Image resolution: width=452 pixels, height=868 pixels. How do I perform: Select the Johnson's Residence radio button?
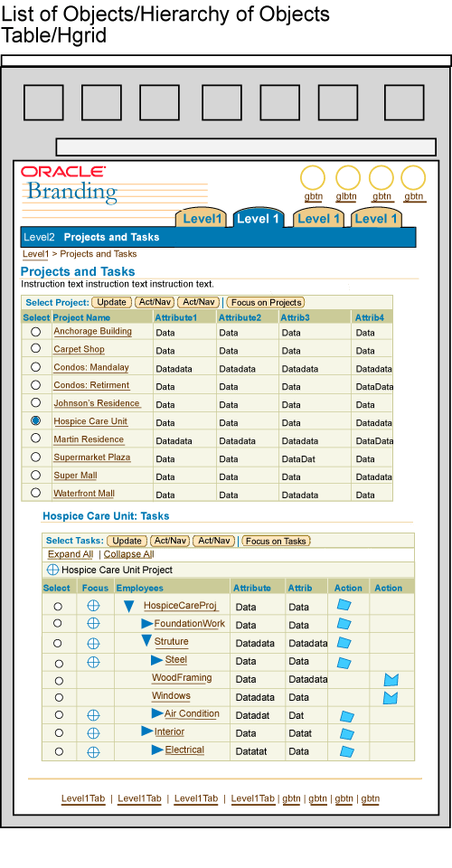pyautogui.click(x=36, y=402)
